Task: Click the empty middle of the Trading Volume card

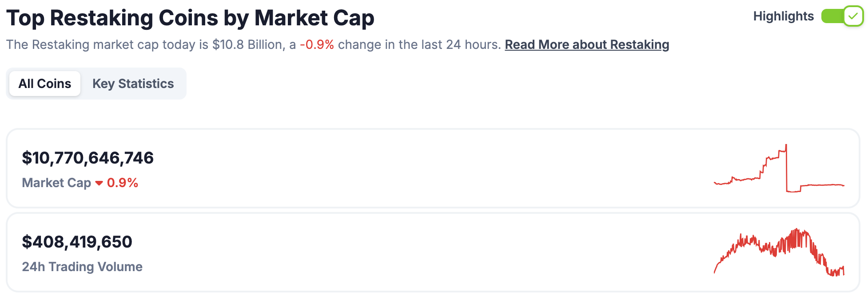Action: (x=422, y=252)
